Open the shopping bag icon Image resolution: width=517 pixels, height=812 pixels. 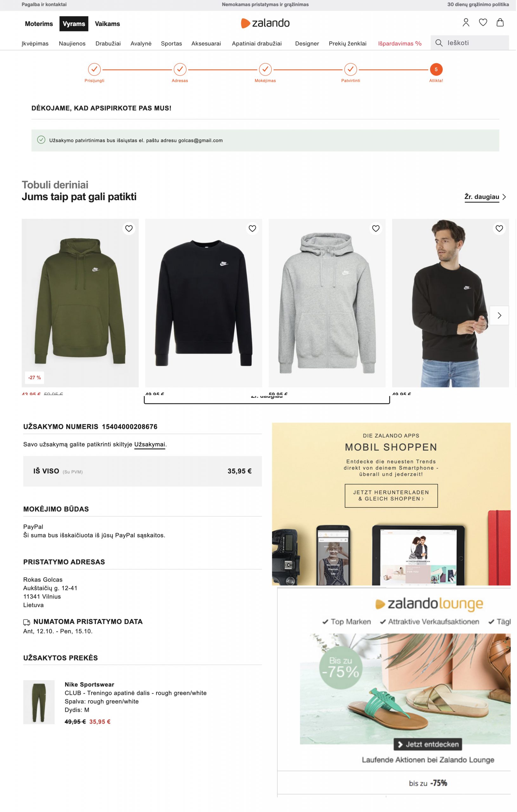pyautogui.click(x=501, y=23)
